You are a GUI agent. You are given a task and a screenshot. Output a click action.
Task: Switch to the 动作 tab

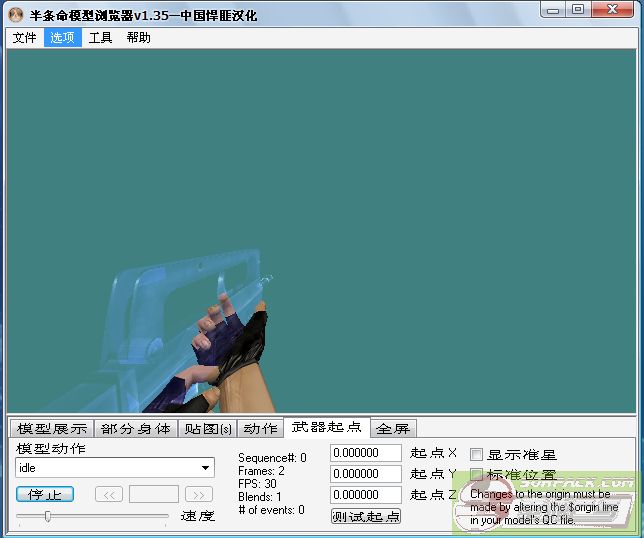(x=260, y=428)
